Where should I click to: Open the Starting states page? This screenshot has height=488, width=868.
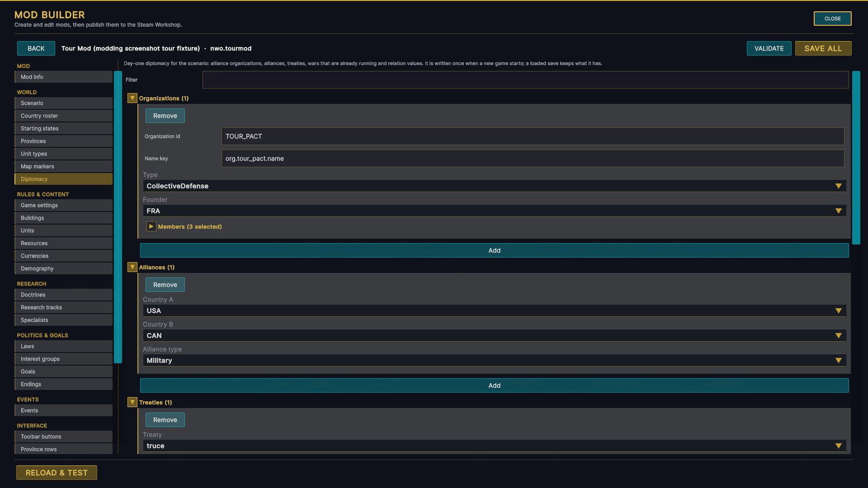pos(63,129)
